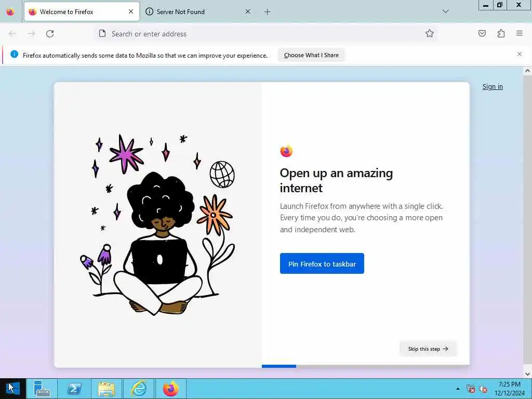Click the "Open up an amazing internet" heading

click(336, 180)
